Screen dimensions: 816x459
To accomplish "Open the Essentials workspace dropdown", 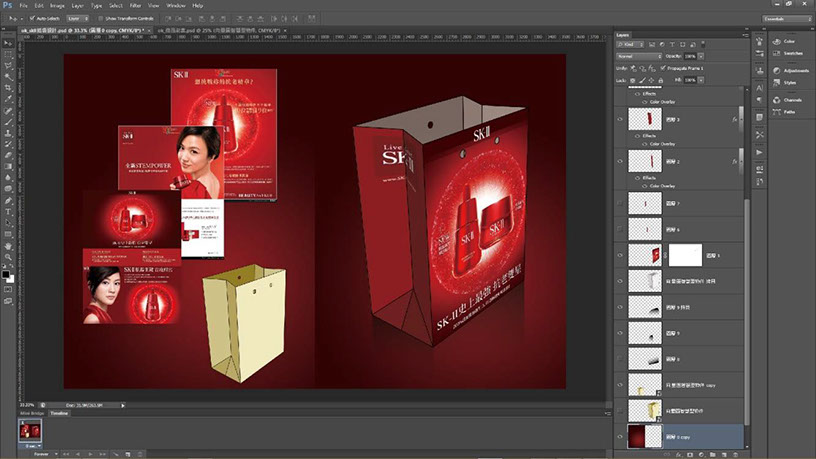I will (x=785, y=18).
